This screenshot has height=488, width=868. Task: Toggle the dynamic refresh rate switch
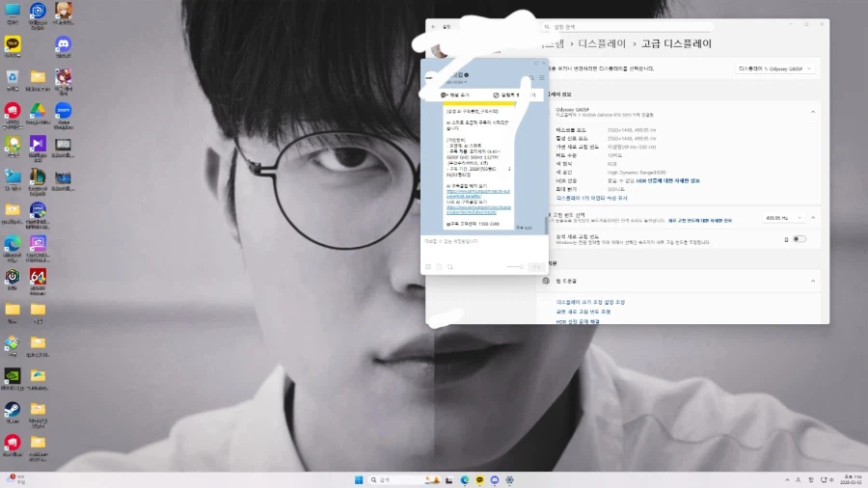click(x=800, y=239)
